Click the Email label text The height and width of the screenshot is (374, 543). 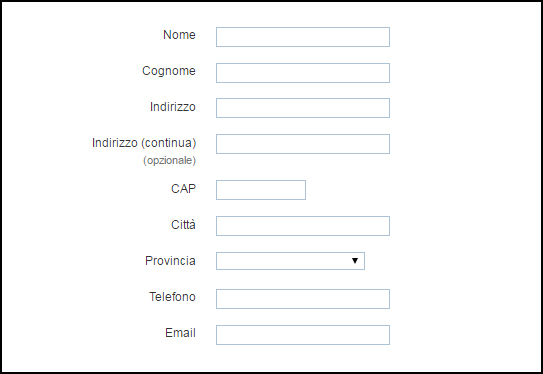click(x=180, y=333)
